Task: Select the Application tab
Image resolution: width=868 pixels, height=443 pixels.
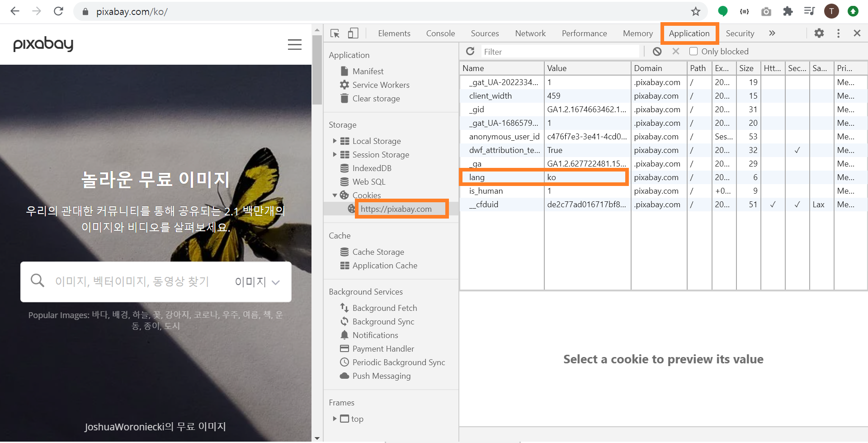Action: (x=689, y=33)
